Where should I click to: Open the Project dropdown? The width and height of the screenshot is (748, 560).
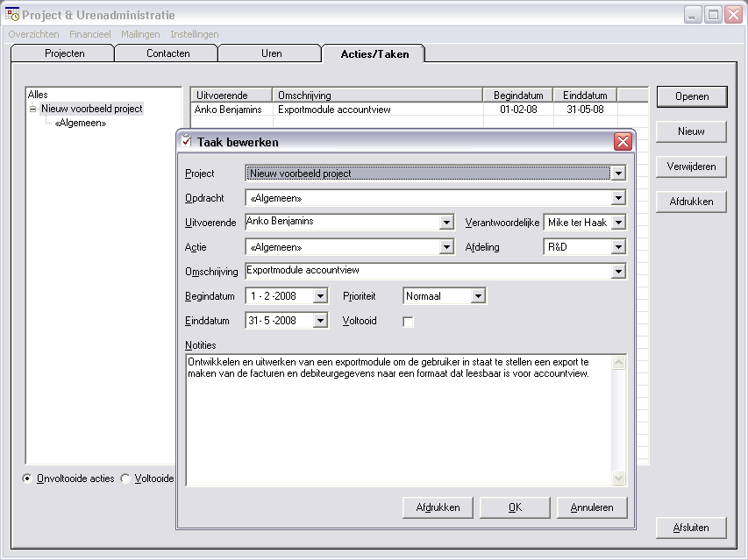(x=618, y=174)
